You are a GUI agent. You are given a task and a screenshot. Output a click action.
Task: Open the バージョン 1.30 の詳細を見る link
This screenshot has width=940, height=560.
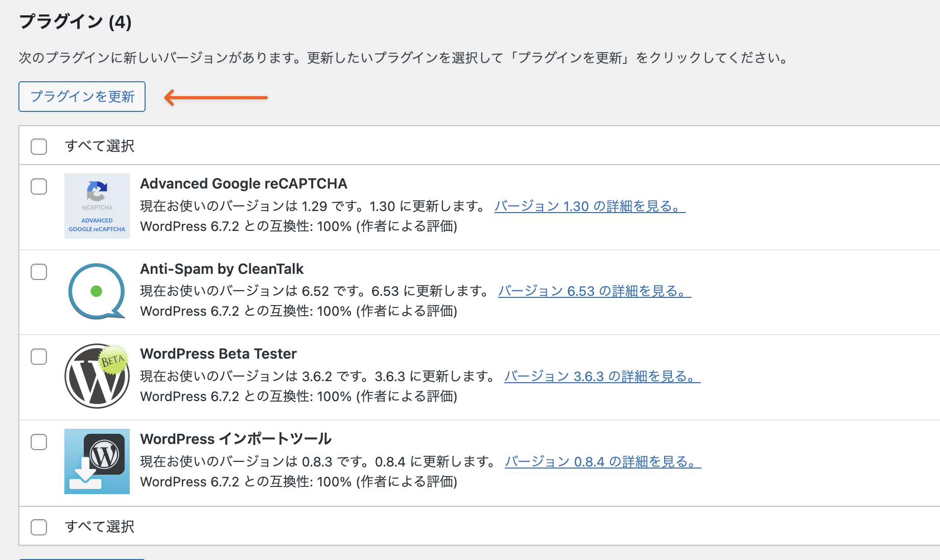pyautogui.click(x=590, y=206)
